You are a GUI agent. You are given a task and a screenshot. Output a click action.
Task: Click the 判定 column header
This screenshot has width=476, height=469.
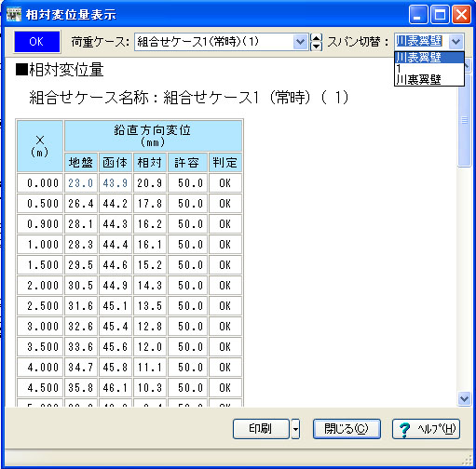[225, 162]
